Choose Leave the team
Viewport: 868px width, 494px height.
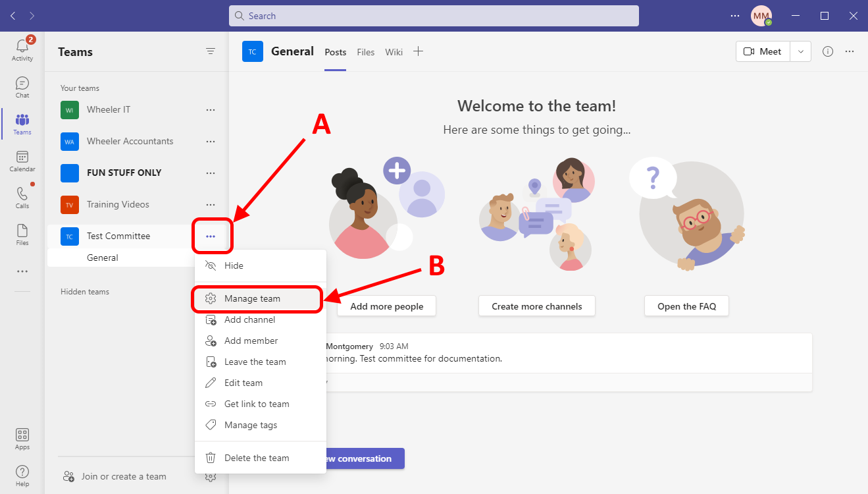[x=261, y=362]
